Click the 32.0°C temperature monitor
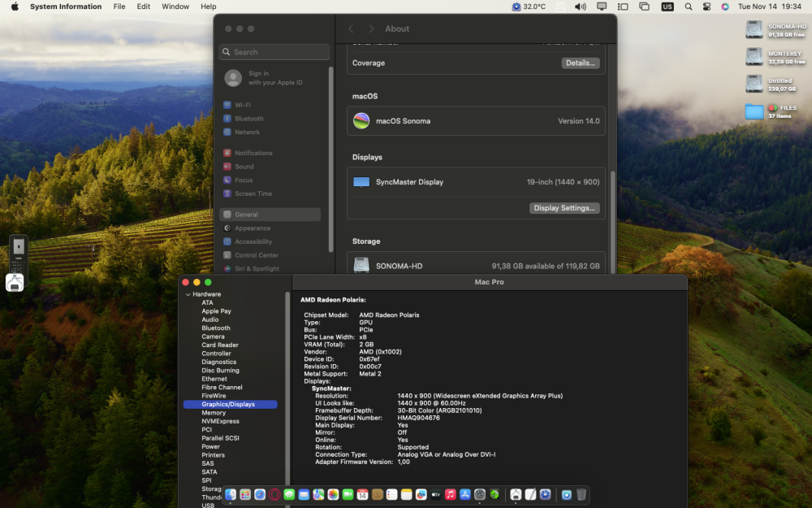 (x=529, y=7)
